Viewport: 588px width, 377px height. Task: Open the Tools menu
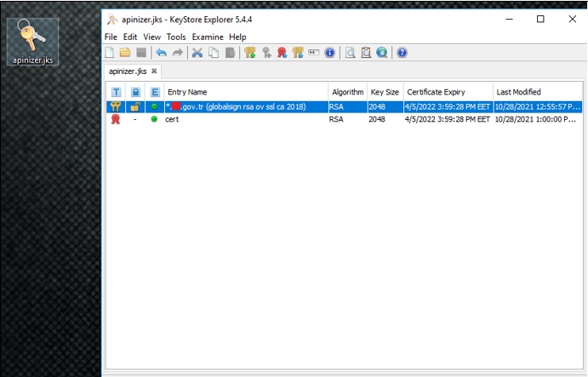click(176, 37)
